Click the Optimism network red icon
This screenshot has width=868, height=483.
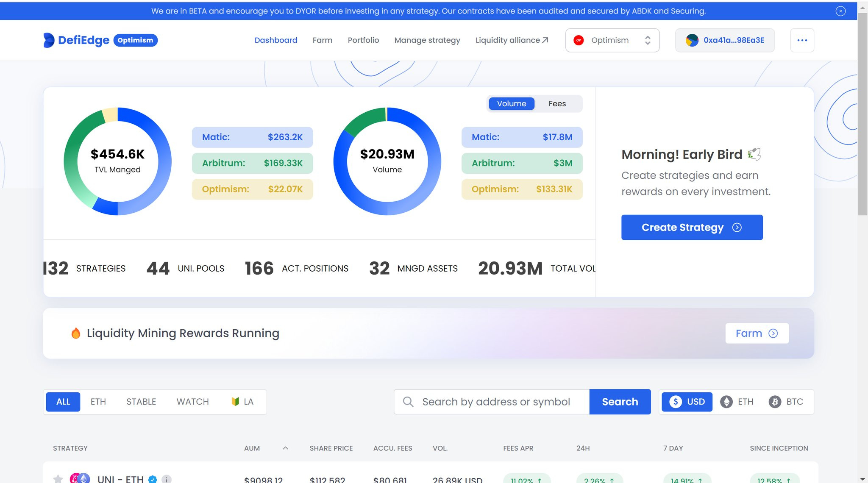pyautogui.click(x=579, y=40)
